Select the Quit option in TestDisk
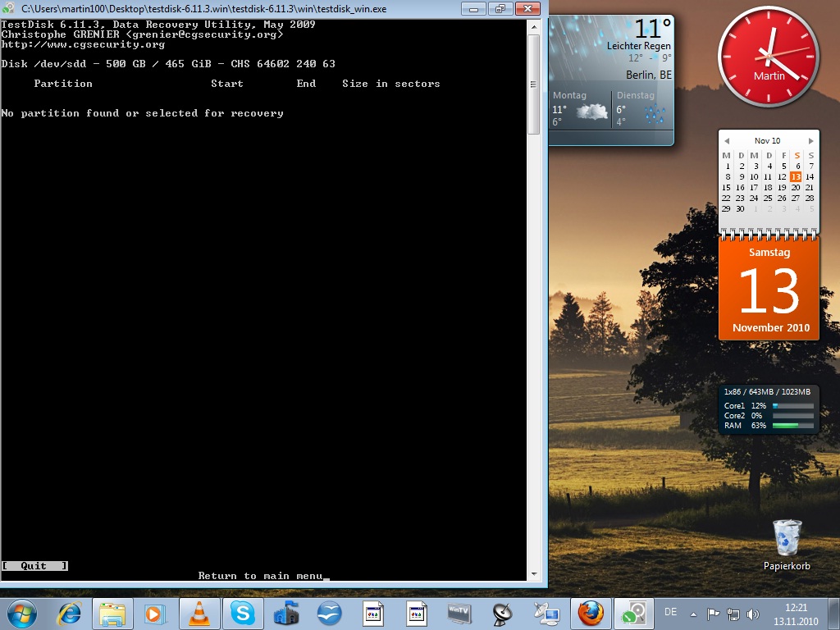The width and height of the screenshot is (840, 630). coord(34,566)
